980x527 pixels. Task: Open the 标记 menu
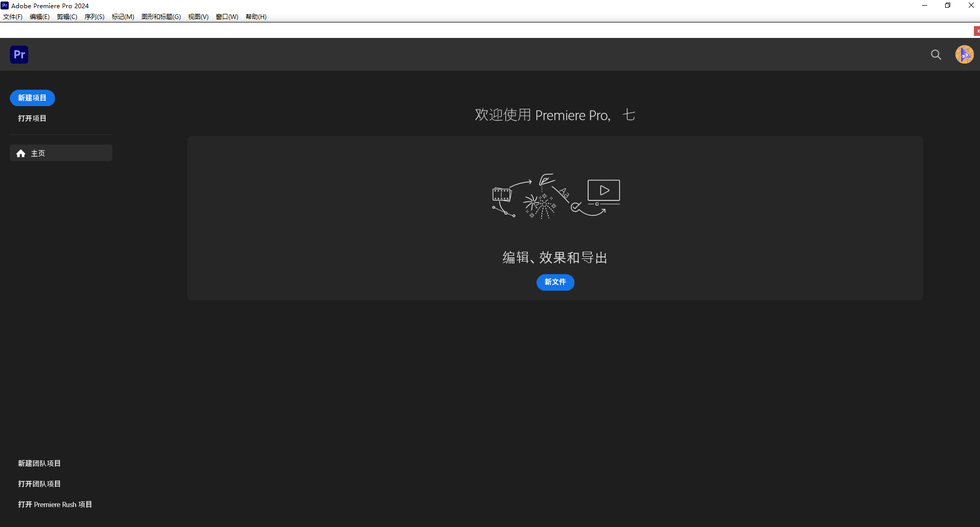coord(122,16)
